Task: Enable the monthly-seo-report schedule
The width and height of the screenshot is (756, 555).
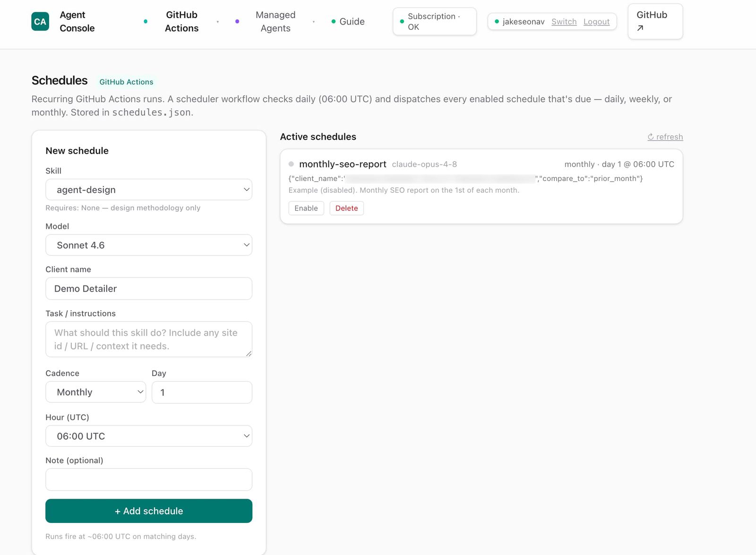Action: (306, 208)
